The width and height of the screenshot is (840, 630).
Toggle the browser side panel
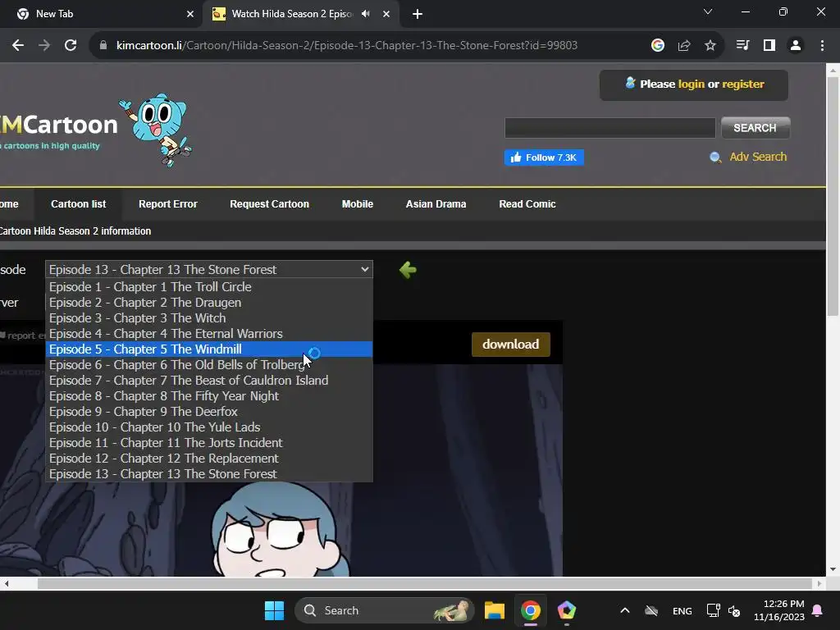[769, 46]
